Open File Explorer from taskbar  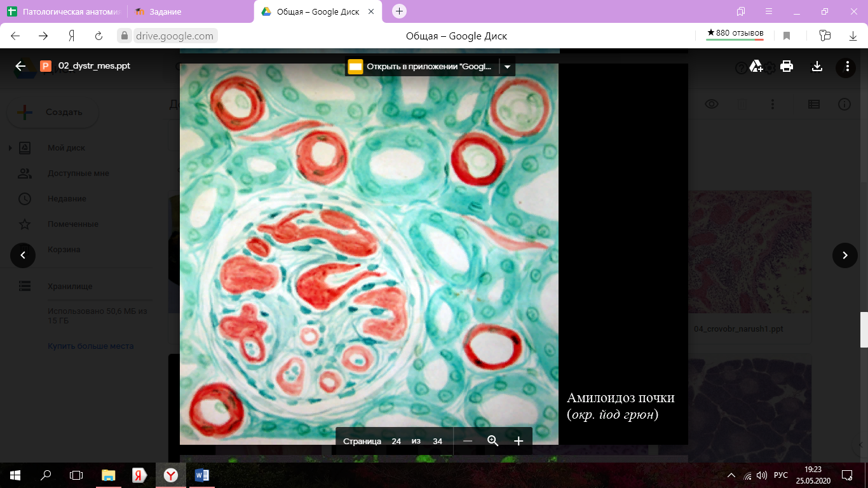pyautogui.click(x=109, y=475)
